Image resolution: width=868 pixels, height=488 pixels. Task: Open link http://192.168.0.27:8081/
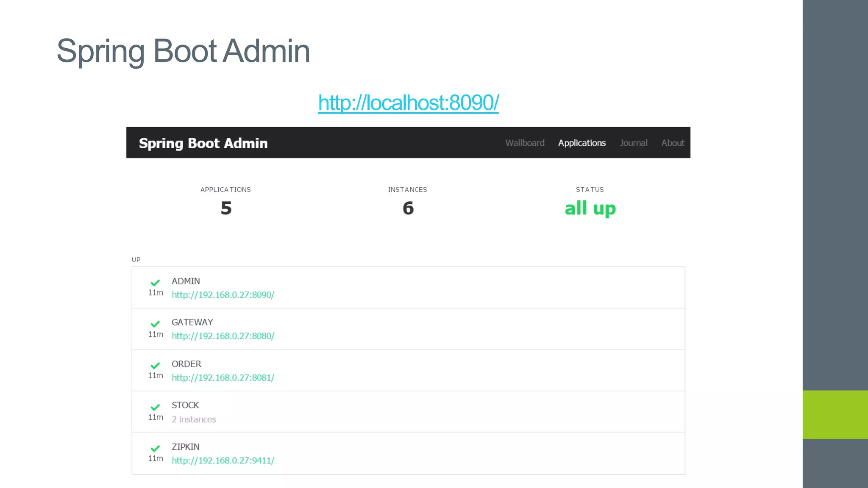pos(223,377)
